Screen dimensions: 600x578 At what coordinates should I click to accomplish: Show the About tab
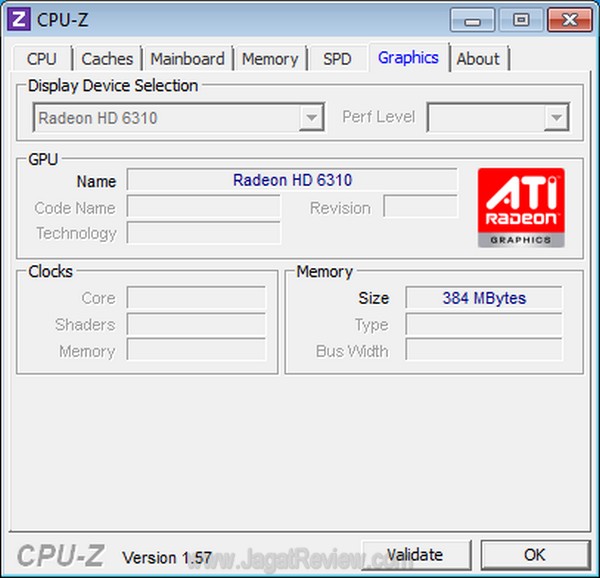pos(478,59)
